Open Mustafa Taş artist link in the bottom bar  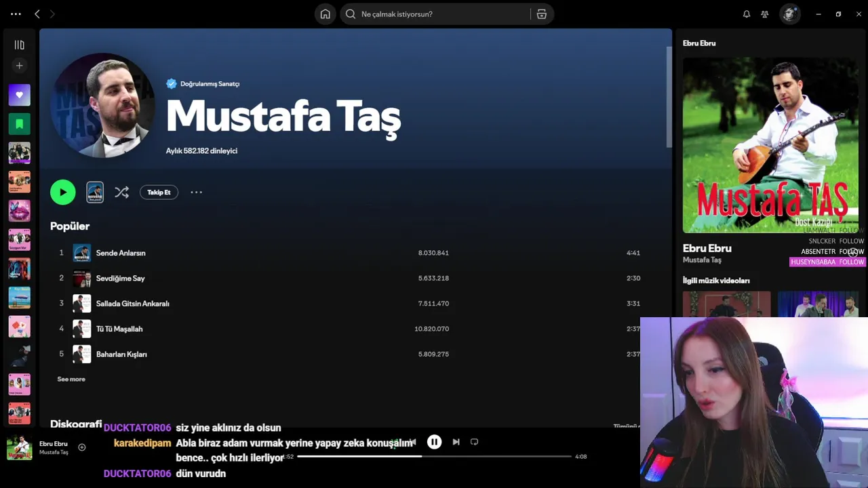[x=54, y=452]
